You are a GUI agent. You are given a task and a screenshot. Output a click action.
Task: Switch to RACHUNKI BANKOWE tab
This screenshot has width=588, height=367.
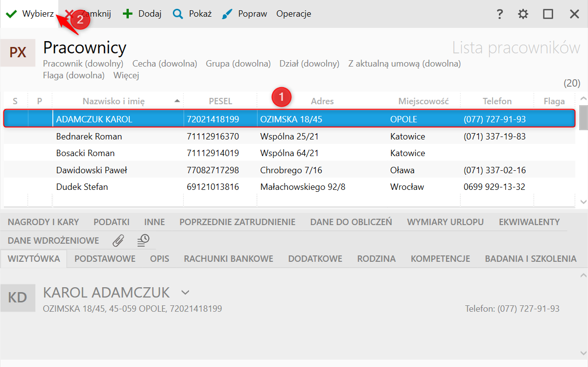[x=229, y=259]
